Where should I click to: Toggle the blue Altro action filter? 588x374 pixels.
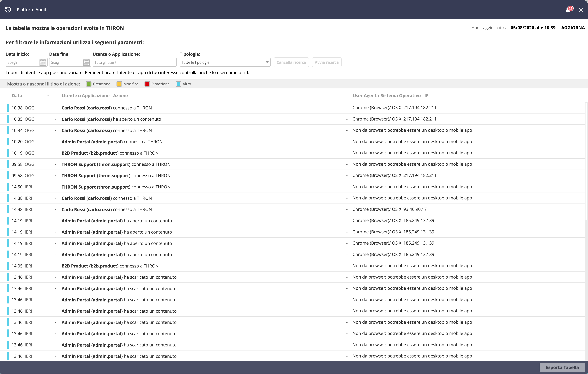click(x=179, y=84)
